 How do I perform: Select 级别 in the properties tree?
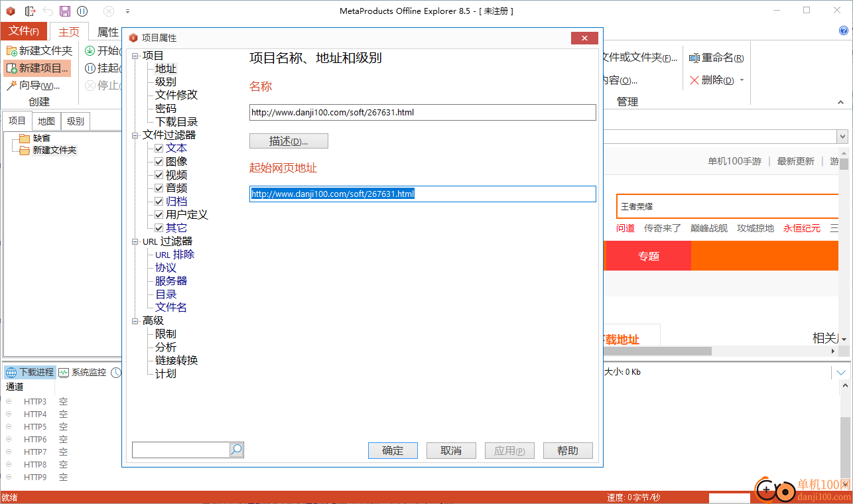[166, 82]
